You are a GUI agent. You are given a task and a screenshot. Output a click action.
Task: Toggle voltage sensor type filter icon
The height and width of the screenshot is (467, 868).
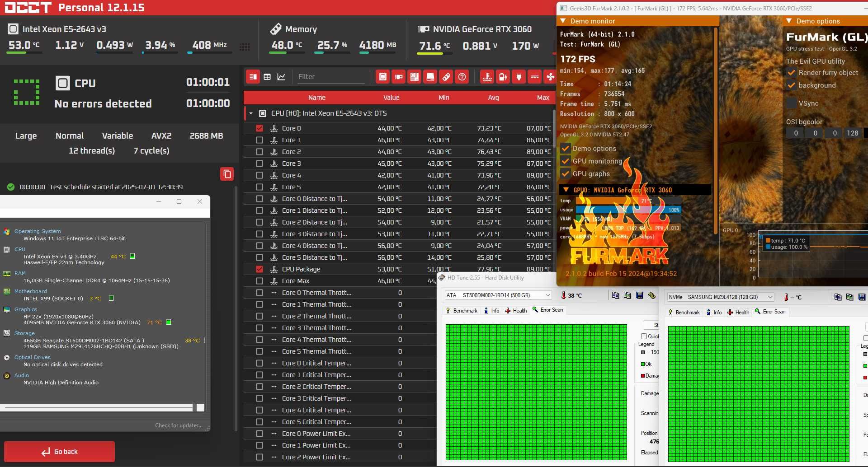tap(535, 77)
